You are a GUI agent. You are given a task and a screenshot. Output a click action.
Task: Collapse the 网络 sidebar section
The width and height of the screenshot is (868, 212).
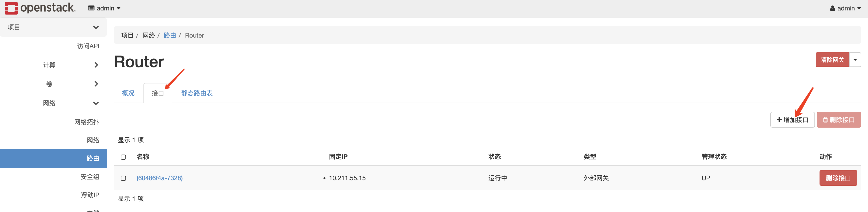tap(96, 103)
